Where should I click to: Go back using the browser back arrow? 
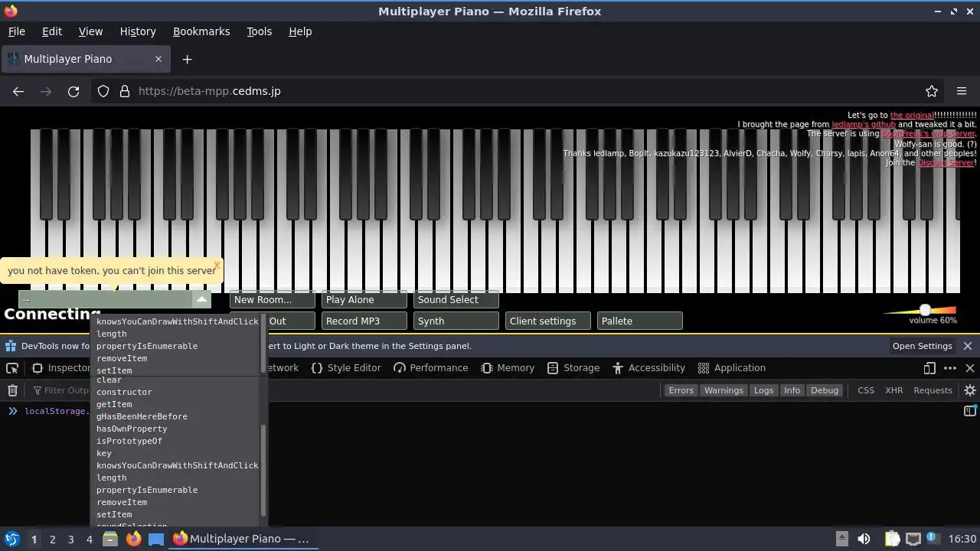point(18,91)
